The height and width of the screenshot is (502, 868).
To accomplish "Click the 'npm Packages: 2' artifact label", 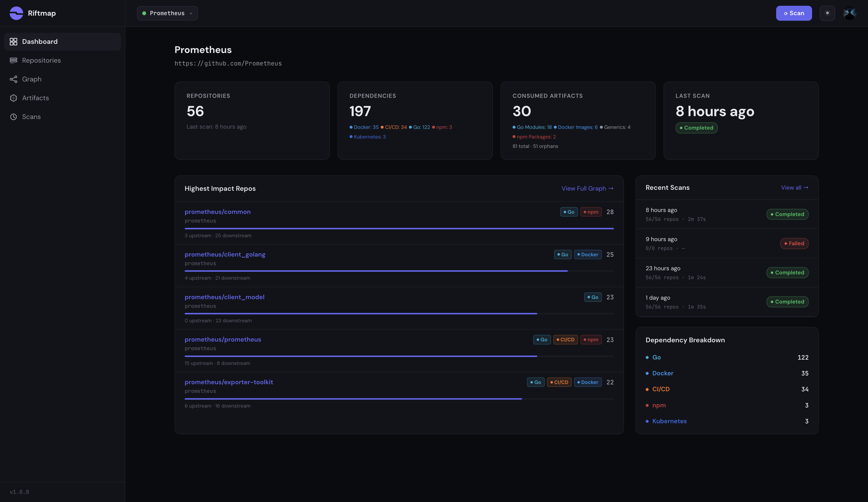I will (534, 137).
